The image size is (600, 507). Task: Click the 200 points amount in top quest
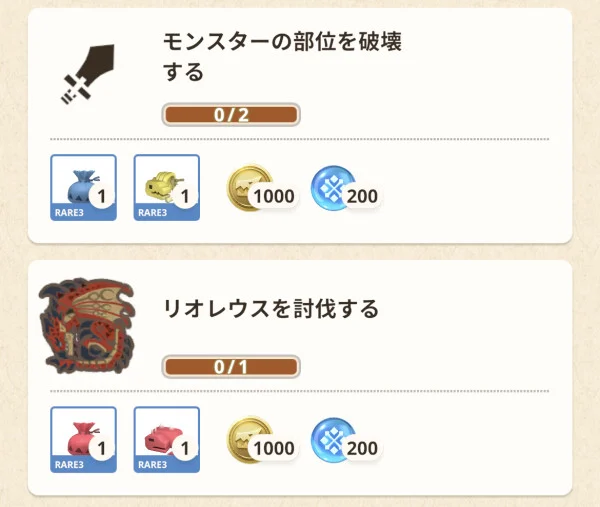[362, 196]
